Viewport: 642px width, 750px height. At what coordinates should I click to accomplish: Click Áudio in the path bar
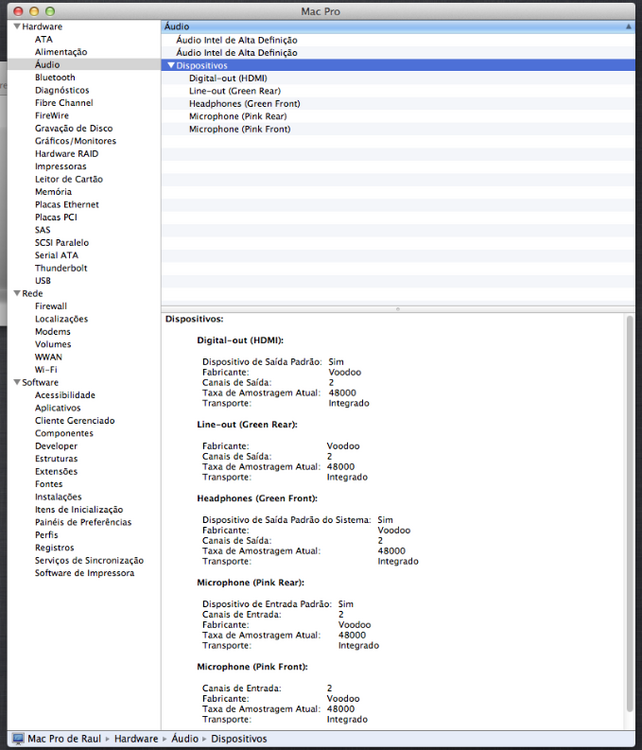pyautogui.click(x=185, y=739)
